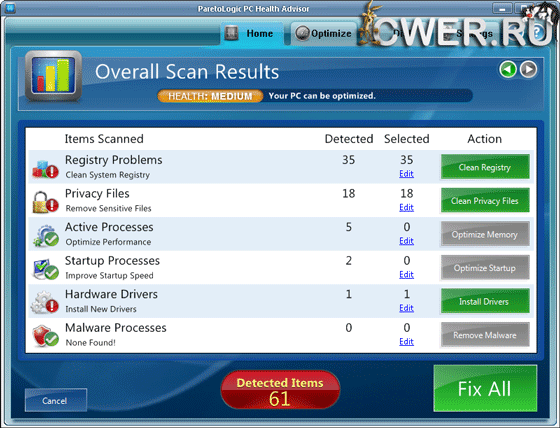560x428 pixels.
Task: Click the Startup Processes monitor icon
Action: [x=46, y=269]
